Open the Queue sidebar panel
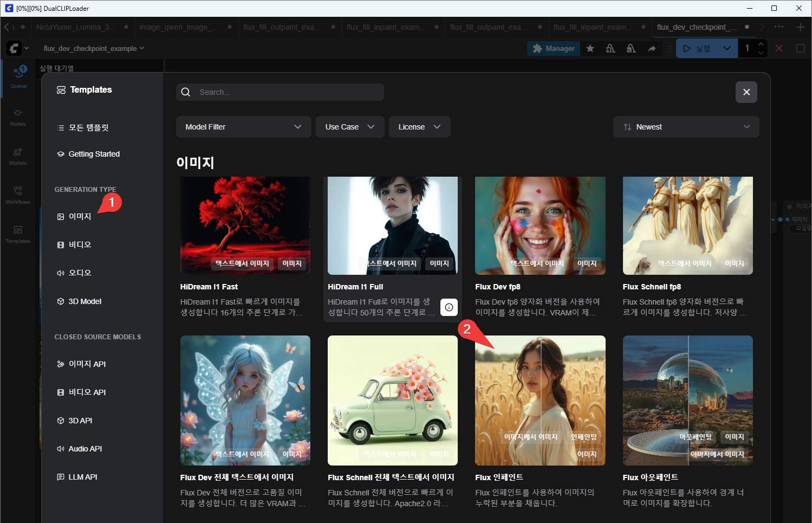Screen dimensions: 812x523 pos(18,76)
